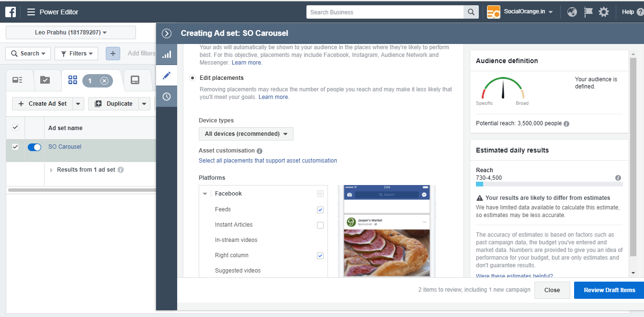The height and width of the screenshot is (317, 644).
Task: Open the performance chart side icon
Action: coord(167,55)
